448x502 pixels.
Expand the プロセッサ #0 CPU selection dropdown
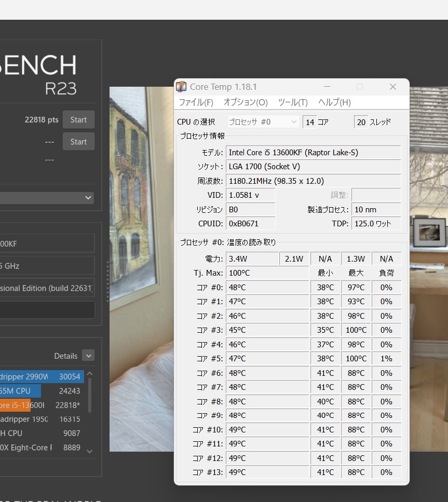click(x=263, y=122)
